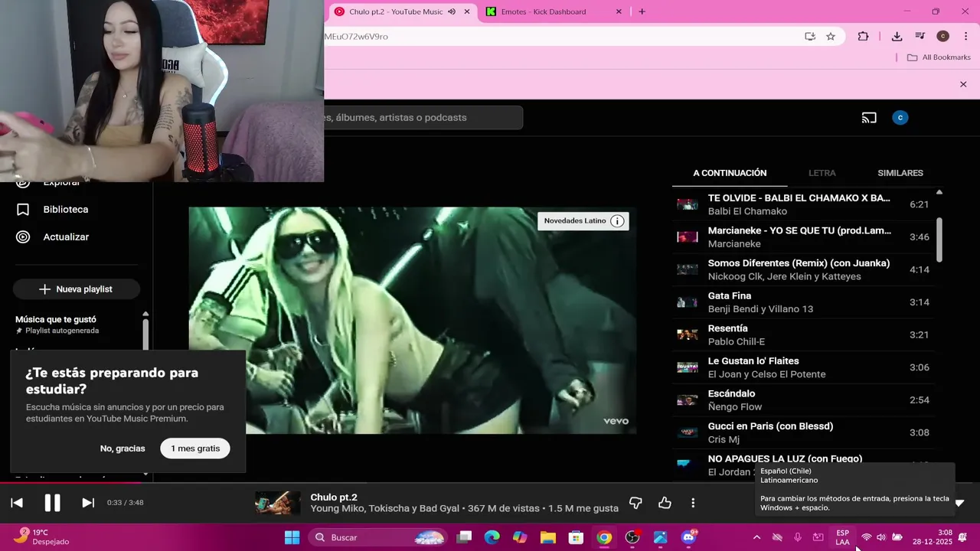
Task: Open the Windows Start menu
Action: 292,537
